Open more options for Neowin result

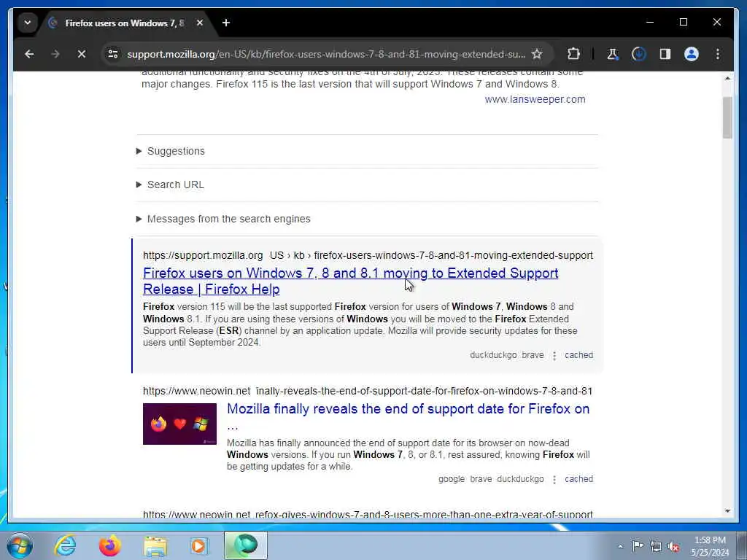tap(554, 480)
